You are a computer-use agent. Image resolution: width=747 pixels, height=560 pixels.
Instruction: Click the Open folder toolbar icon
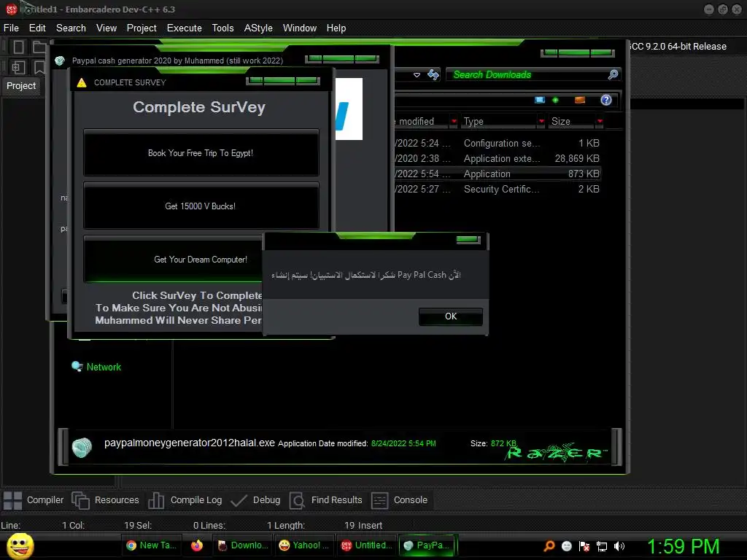(x=39, y=47)
